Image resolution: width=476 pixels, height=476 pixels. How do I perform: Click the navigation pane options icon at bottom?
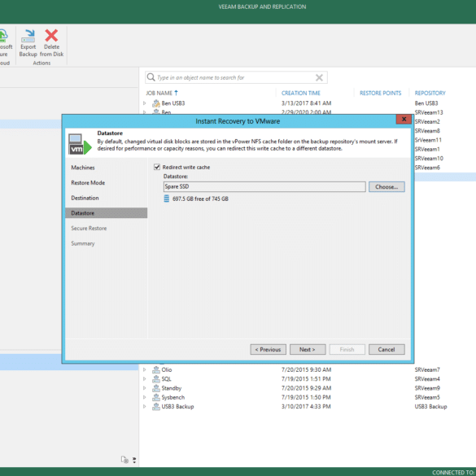(124, 460)
